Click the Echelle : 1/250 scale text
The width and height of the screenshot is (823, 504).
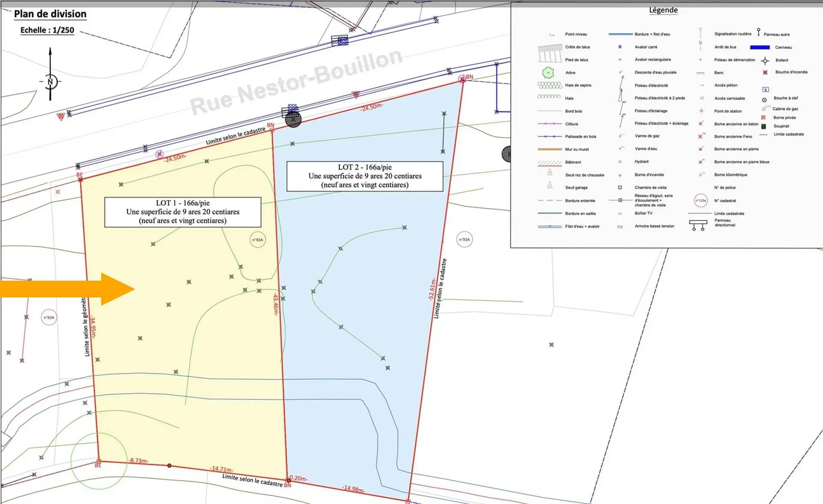[x=47, y=30]
